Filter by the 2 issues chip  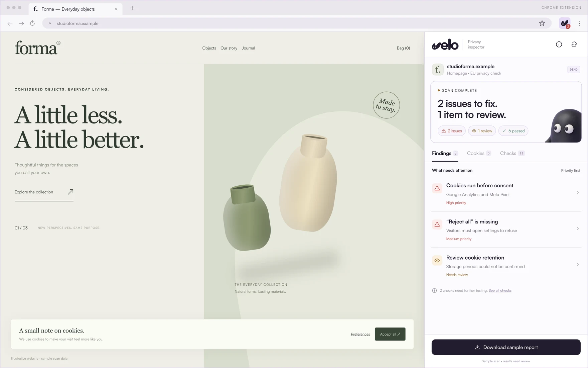[x=452, y=131]
